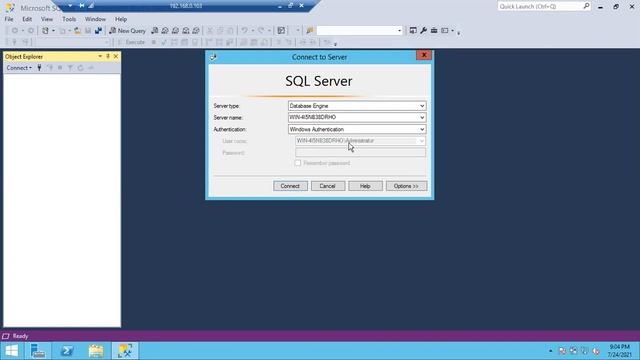640x360 pixels.
Task: Click the Find in Files icon beside search combo
Action: (310, 31)
